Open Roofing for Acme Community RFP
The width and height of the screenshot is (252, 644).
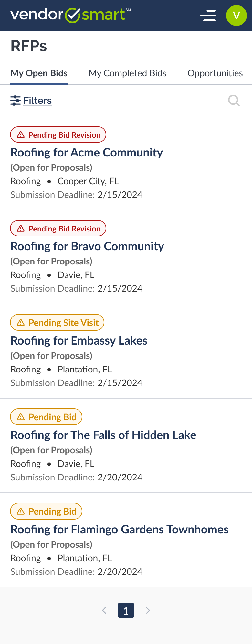tap(87, 153)
